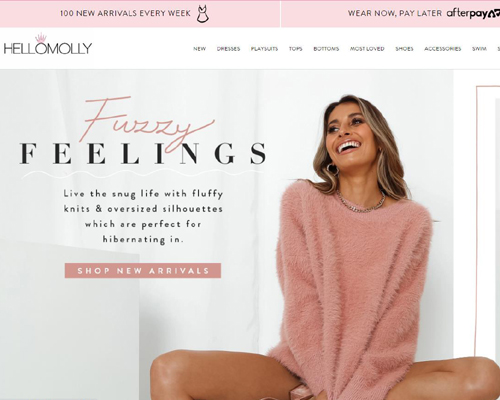Click Wear Now, Pay Later banner
This screenshot has width=500, height=400.
pos(395,13)
